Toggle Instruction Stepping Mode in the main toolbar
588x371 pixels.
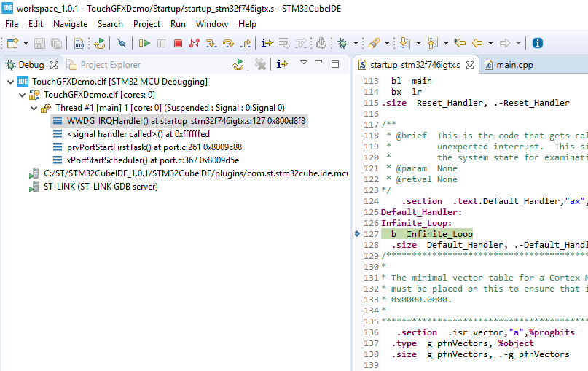[x=267, y=43]
